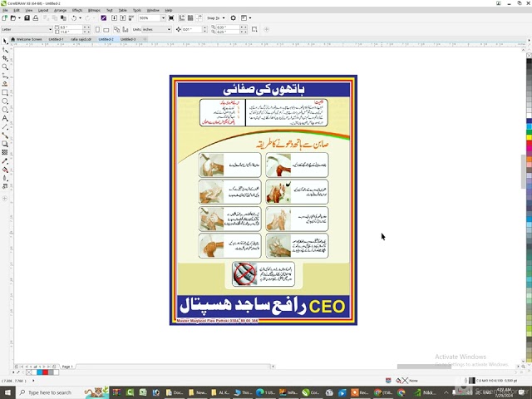532x399 pixels.
Task: Select the Connector tool
Action: [x=5, y=135]
